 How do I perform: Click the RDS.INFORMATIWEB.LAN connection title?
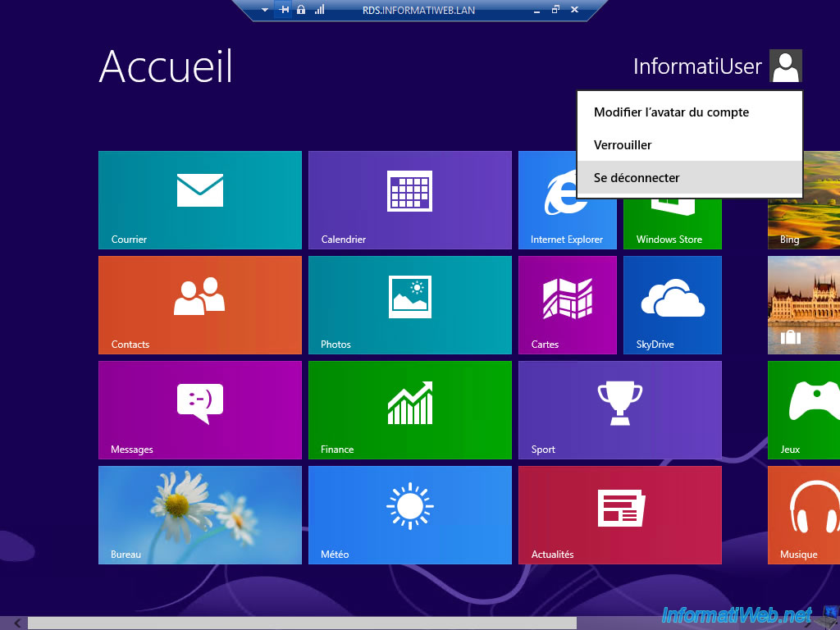pos(418,10)
